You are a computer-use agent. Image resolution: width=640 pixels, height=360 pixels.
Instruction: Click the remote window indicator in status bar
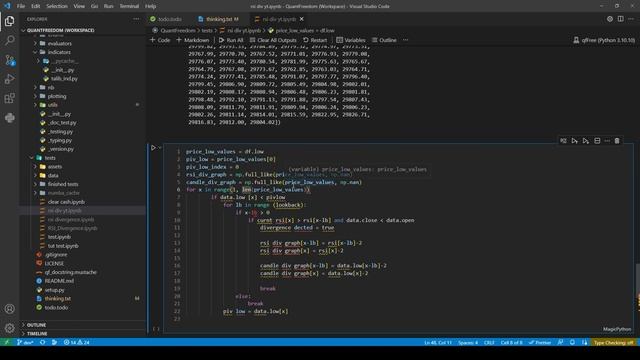[x=7, y=342]
